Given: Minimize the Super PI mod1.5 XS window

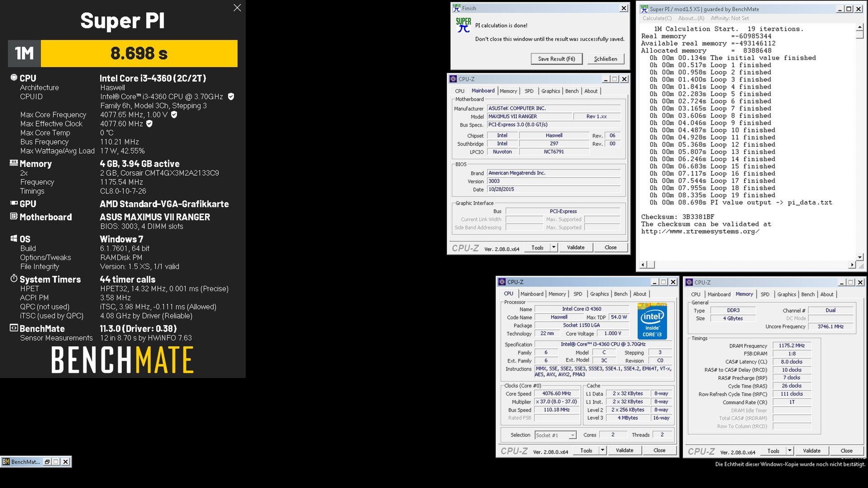Looking at the screenshot, I should coord(840,9).
